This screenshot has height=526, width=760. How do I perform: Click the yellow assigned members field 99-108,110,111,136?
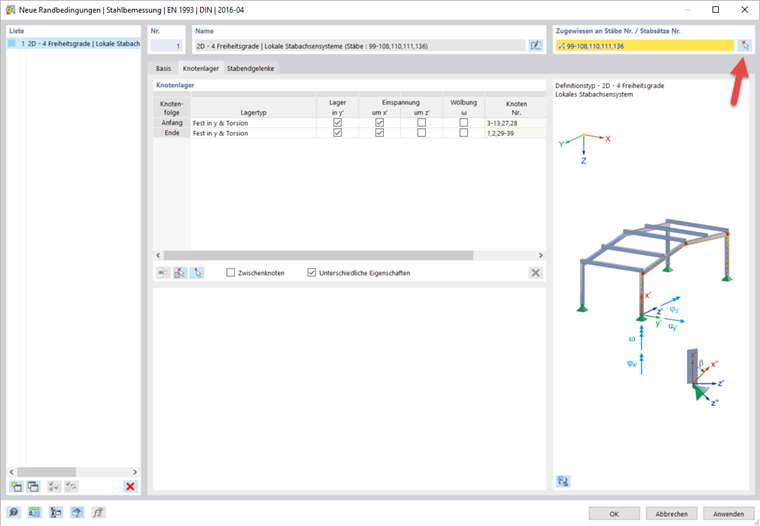pos(645,46)
